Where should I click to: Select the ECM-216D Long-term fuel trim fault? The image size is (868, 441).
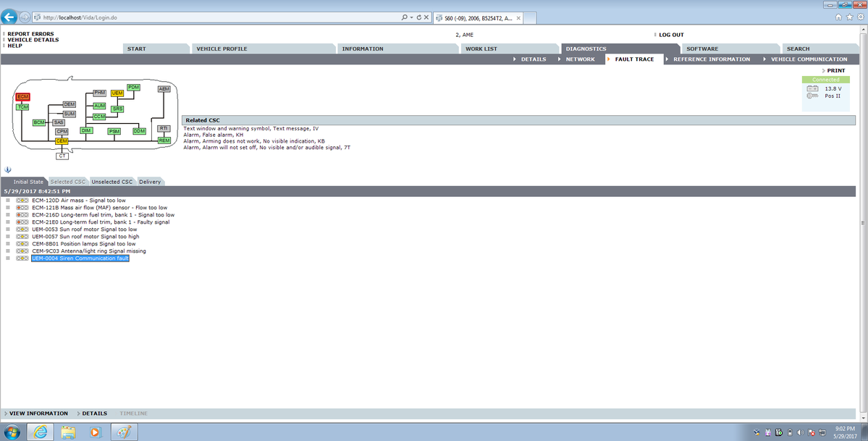point(103,215)
